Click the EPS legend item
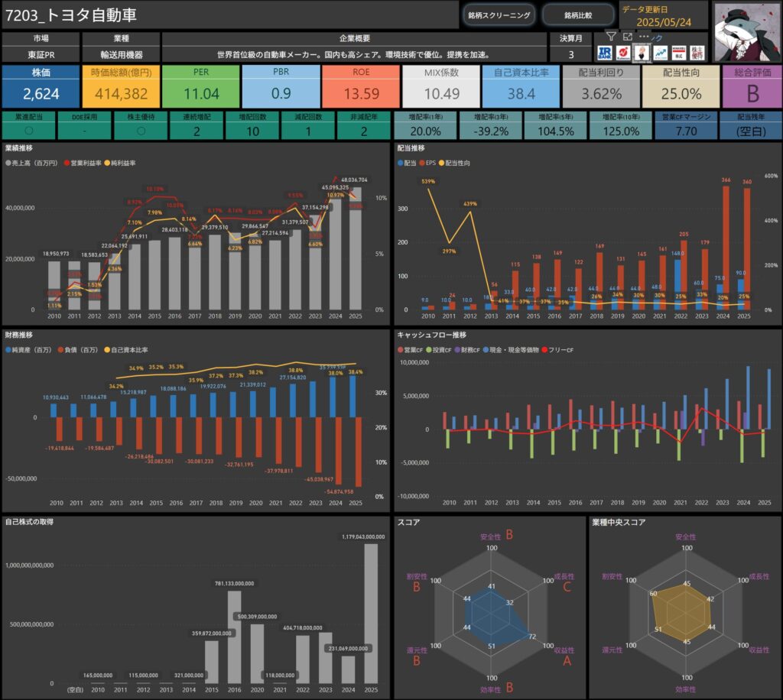Image resolution: width=783 pixels, height=700 pixels. click(x=427, y=163)
